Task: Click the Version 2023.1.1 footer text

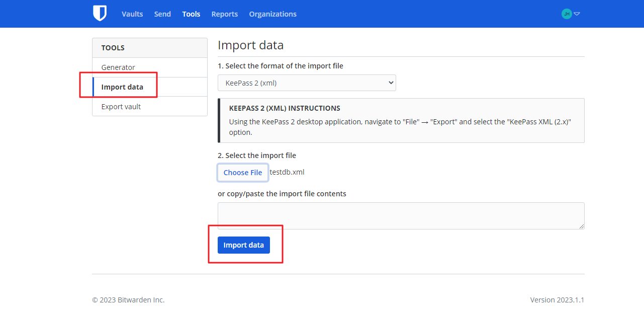Action: coord(557,300)
